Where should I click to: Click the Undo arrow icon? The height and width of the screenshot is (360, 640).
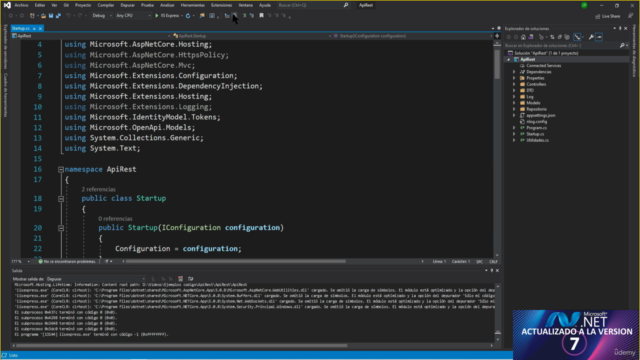[x=69, y=16]
